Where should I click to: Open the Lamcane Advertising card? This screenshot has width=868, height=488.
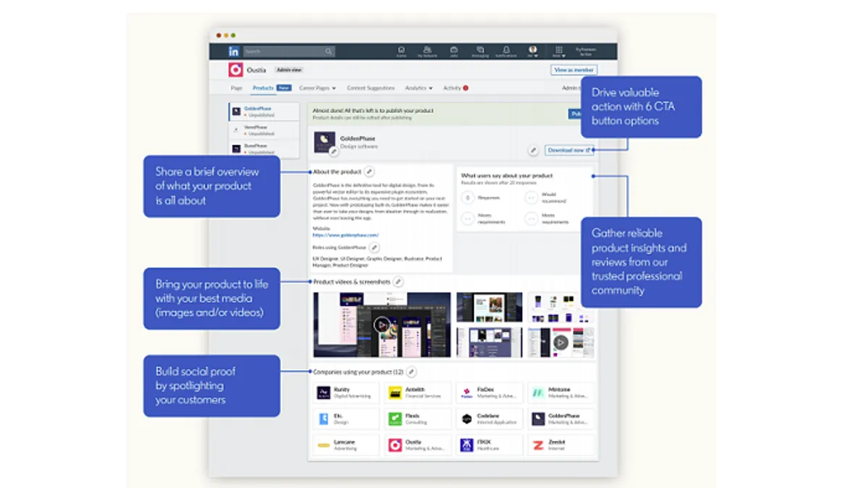click(x=346, y=445)
